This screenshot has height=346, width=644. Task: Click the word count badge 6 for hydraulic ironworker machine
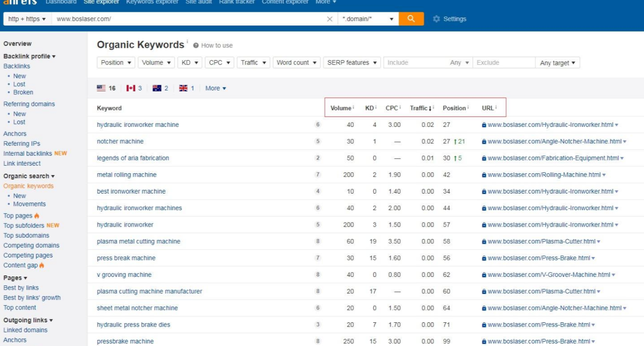(318, 125)
